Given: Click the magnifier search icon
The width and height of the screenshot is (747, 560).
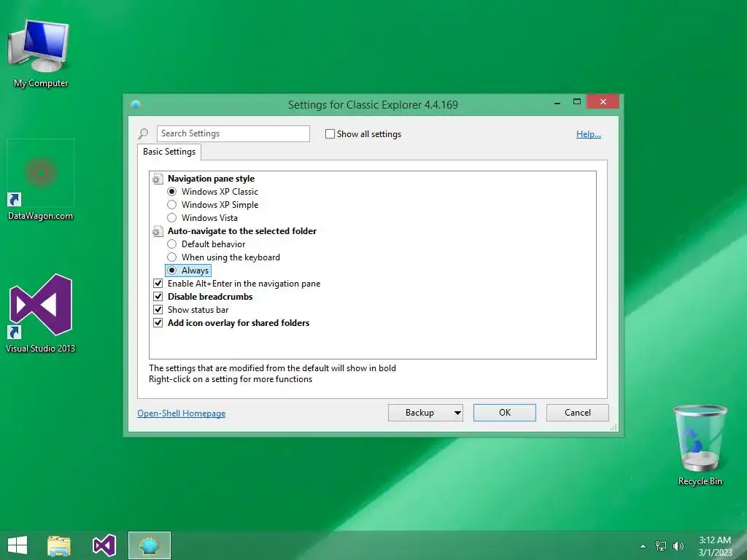Looking at the screenshot, I should (143, 134).
